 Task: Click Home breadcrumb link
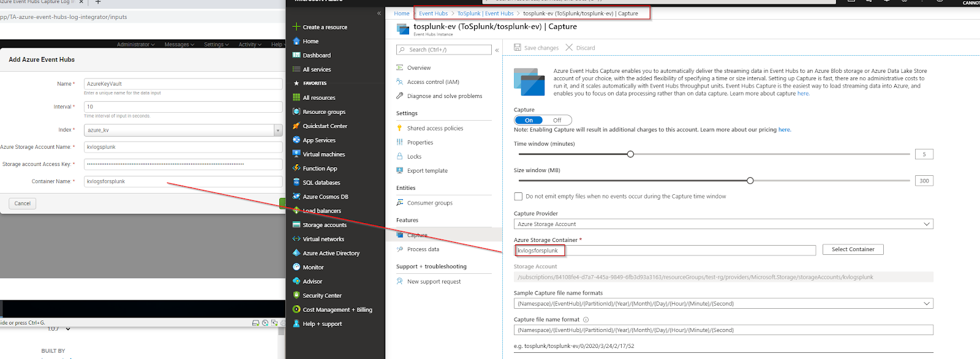click(402, 13)
